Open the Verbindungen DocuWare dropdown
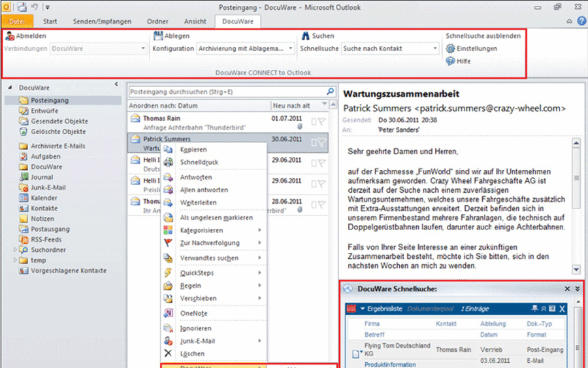The image size is (588, 368). pos(143,48)
